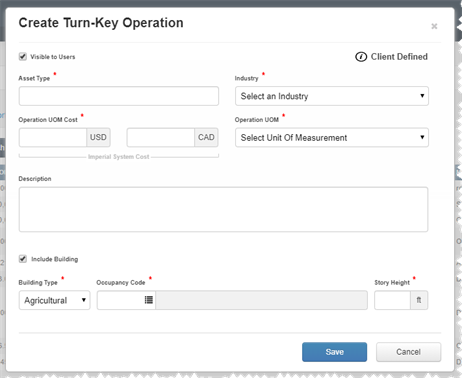Click into the USD cost input field
Viewport: 462px width, 378px height.
[53, 137]
